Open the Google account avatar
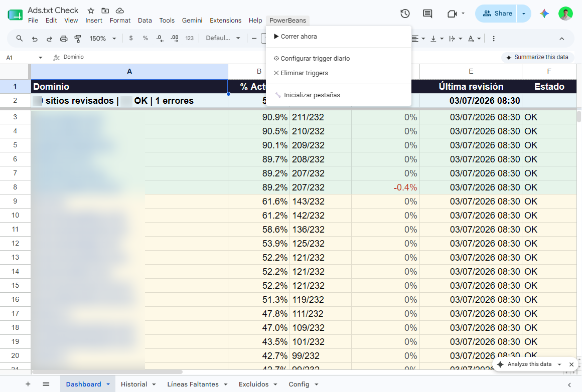This screenshot has height=392, width=582. [x=565, y=14]
